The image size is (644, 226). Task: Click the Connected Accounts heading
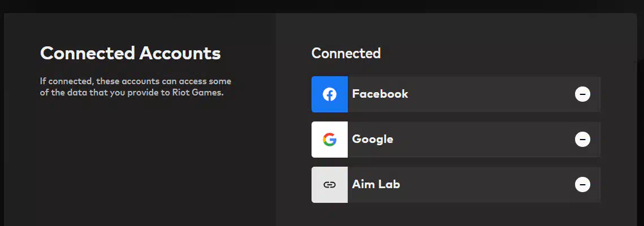pyautogui.click(x=130, y=54)
